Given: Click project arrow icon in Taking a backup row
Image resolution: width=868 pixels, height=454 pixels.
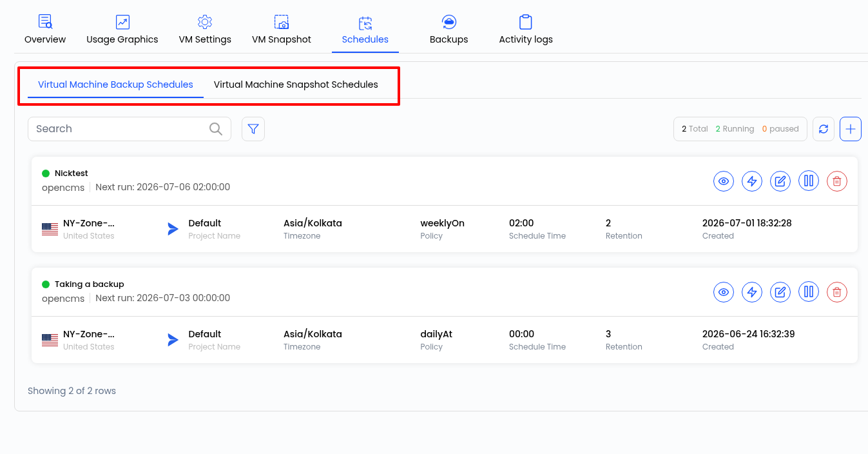Looking at the screenshot, I should pos(173,340).
